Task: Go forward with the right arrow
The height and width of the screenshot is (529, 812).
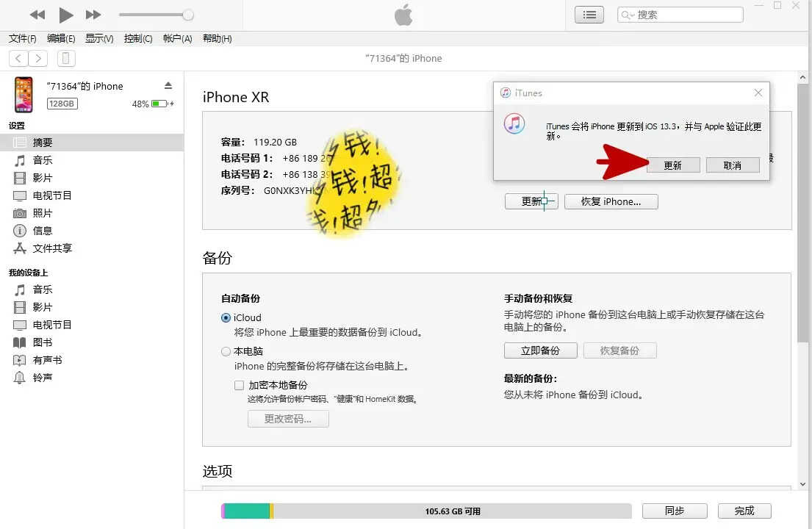Action: [37, 59]
